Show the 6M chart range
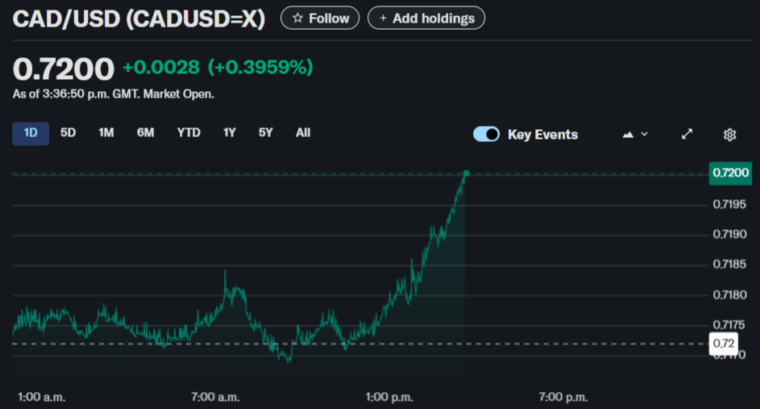The width and height of the screenshot is (760, 409). tap(146, 133)
